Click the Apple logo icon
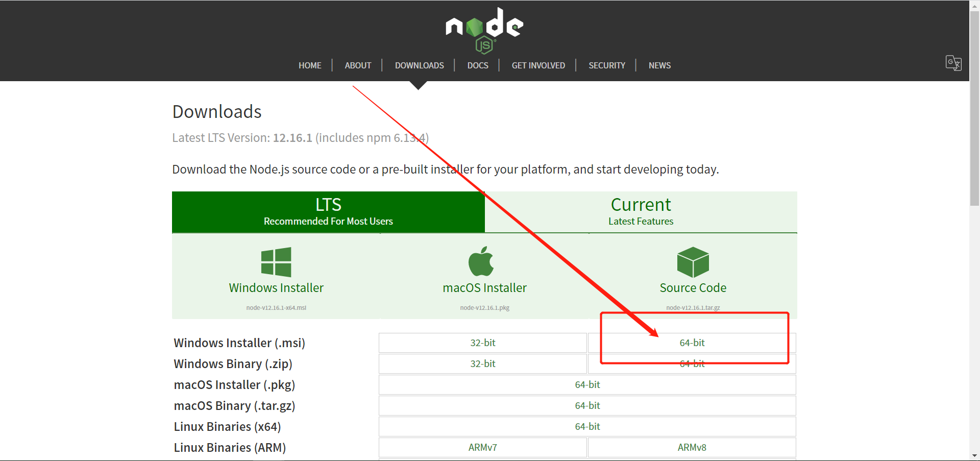The image size is (980, 461). (481, 261)
